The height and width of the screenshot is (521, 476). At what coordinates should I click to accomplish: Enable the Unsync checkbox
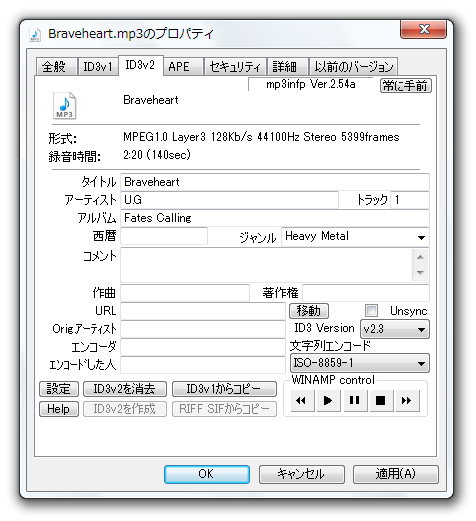coord(371,311)
